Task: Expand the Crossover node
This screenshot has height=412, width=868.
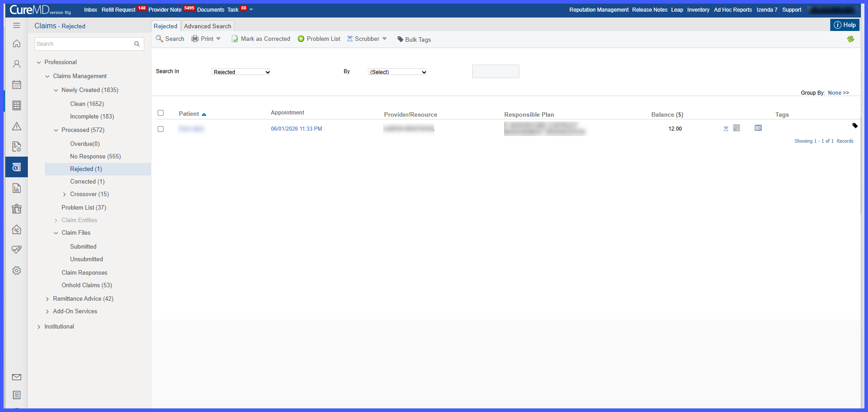Action: (x=65, y=194)
